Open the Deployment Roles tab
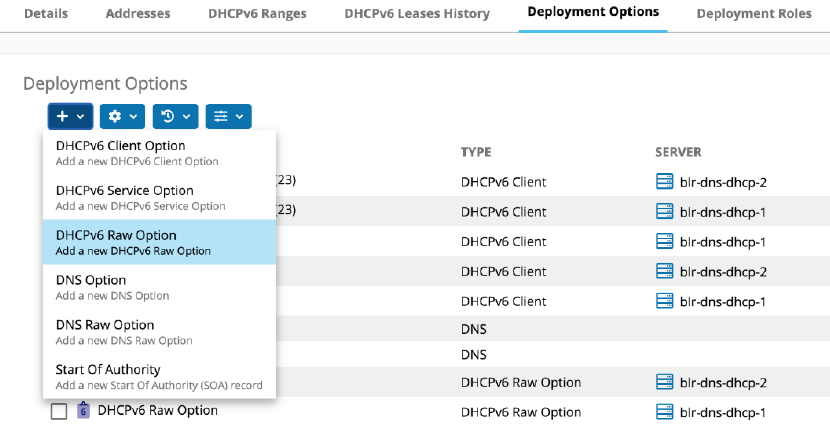This screenshot has height=436, width=830. click(x=755, y=14)
